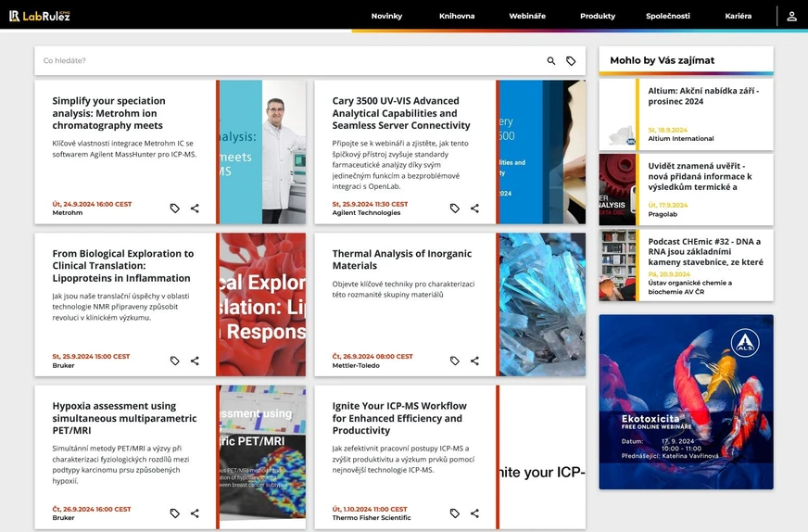Tag the Metrohm speciation analysis webinar
The height and width of the screenshot is (532, 808).
(x=175, y=209)
